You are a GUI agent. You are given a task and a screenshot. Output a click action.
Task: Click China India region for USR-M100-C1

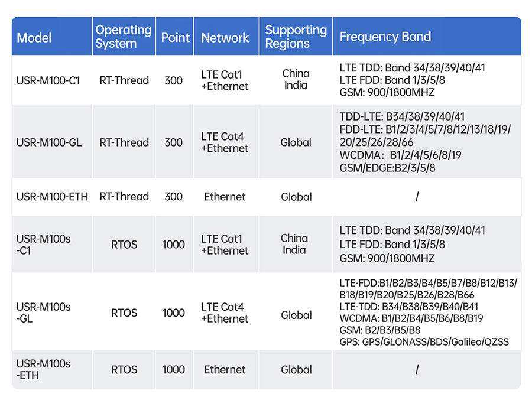point(296,79)
